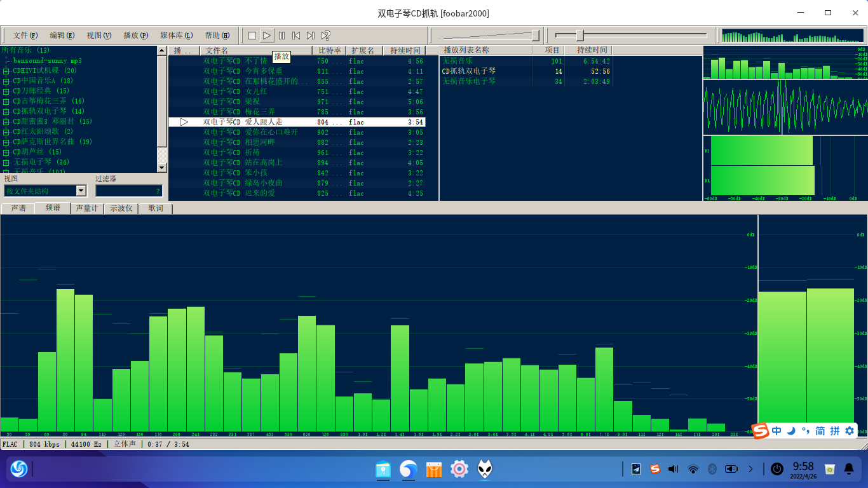Sort playlist by 比特率 column header
This screenshot has width=868, height=488.
click(x=330, y=50)
